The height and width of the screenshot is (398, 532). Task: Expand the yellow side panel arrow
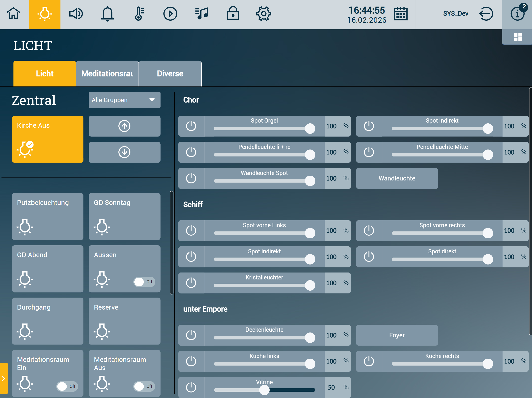point(4,379)
